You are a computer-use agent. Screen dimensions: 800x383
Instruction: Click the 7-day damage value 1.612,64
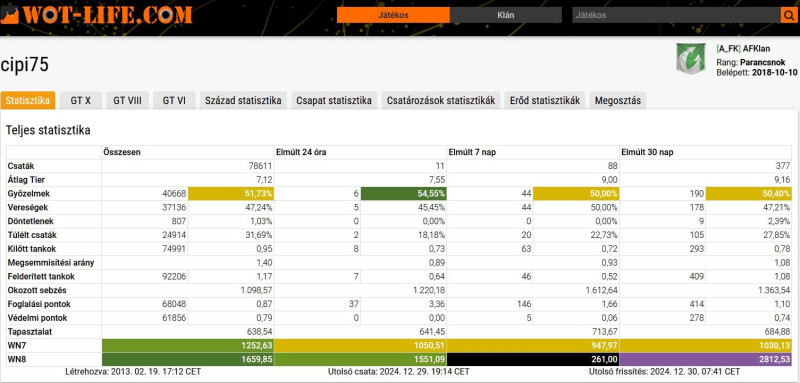coord(601,290)
